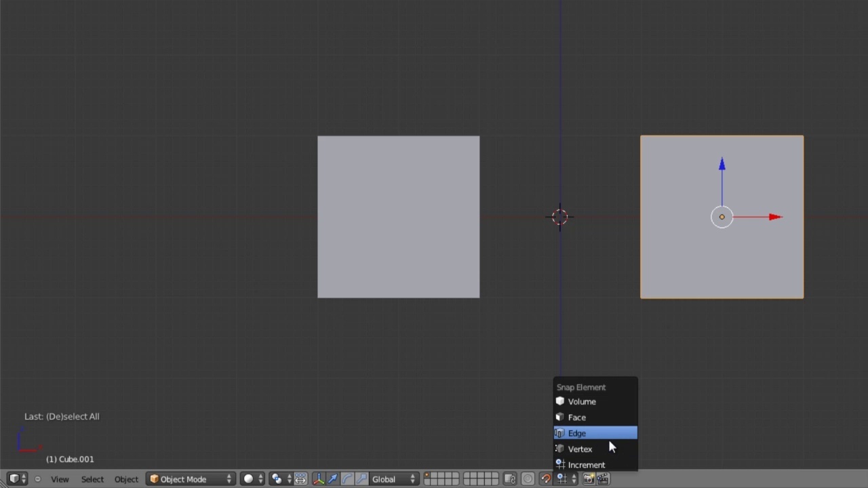This screenshot has height=488, width=868.
Task: Open the editor type selector
Action: pyautogui.click(x=17, y=479)
